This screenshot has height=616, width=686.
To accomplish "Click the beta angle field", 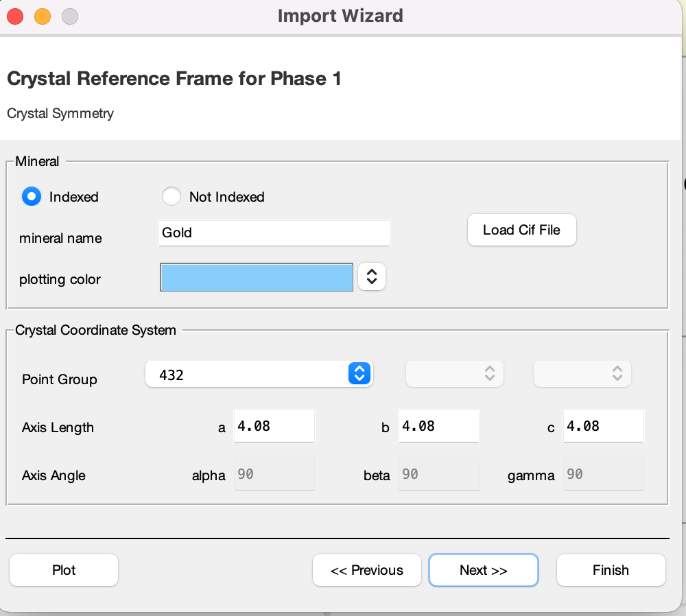I will point(438,474).
